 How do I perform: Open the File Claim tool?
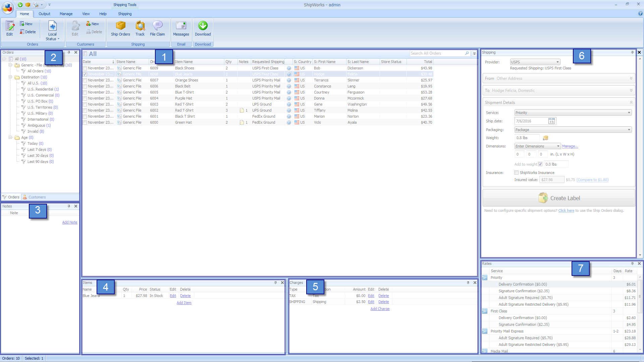click(157, 26)
